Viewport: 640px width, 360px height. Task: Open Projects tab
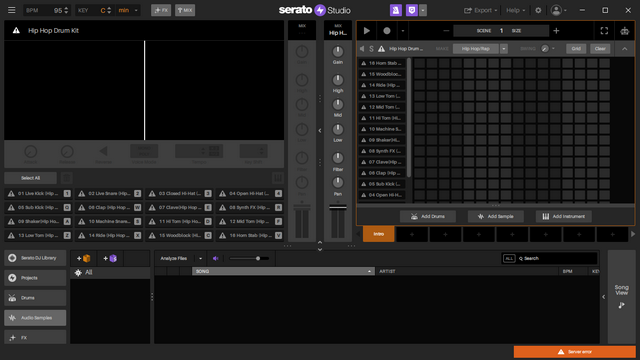(35, 278)
